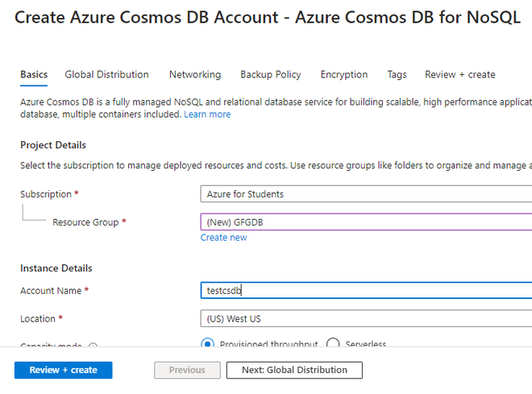Open the Global Distribution tab

[x=107, y=74]
